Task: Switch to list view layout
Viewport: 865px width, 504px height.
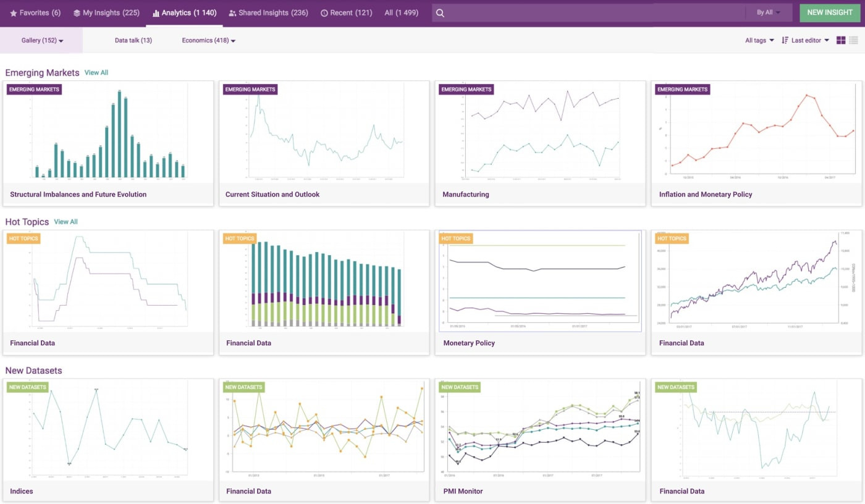Action: [854, 40]
